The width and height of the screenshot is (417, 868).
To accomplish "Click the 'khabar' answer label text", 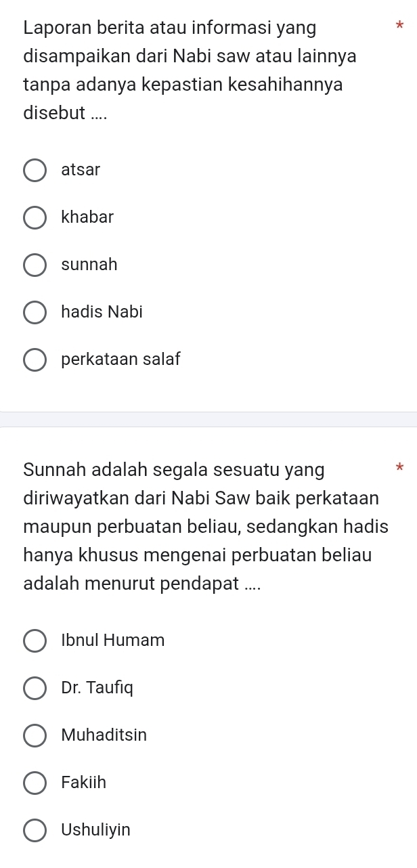I will (87, 217).
